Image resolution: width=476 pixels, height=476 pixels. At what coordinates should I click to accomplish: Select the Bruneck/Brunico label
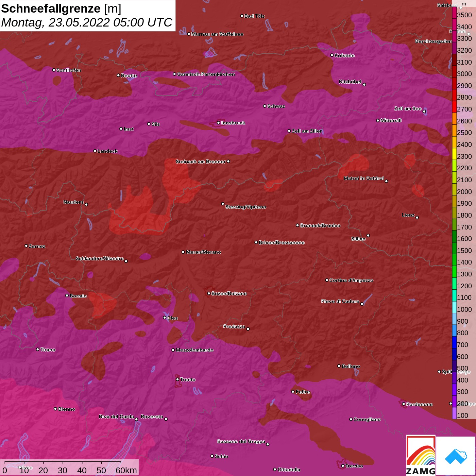[320, 225]
